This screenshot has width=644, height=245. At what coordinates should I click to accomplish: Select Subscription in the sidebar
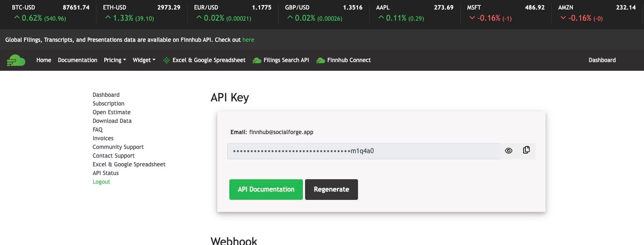point(108,103)
